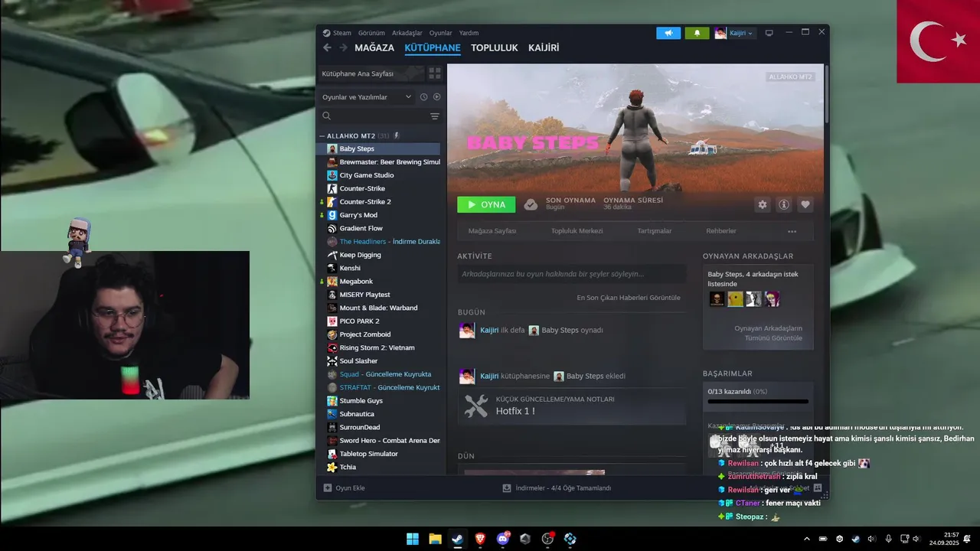Open Tartışmalar link
Image resolution: width=980 pixels, height=551 pixels.
[x=655, y=231]
